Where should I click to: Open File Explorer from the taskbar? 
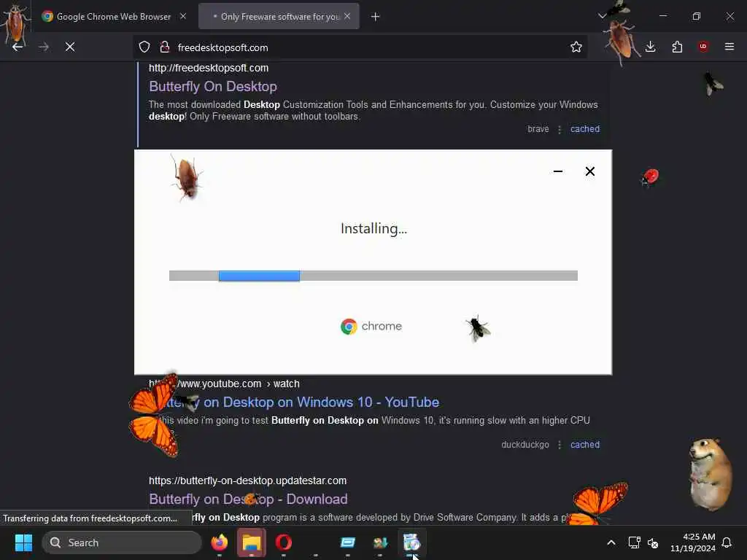pos(251,542)
